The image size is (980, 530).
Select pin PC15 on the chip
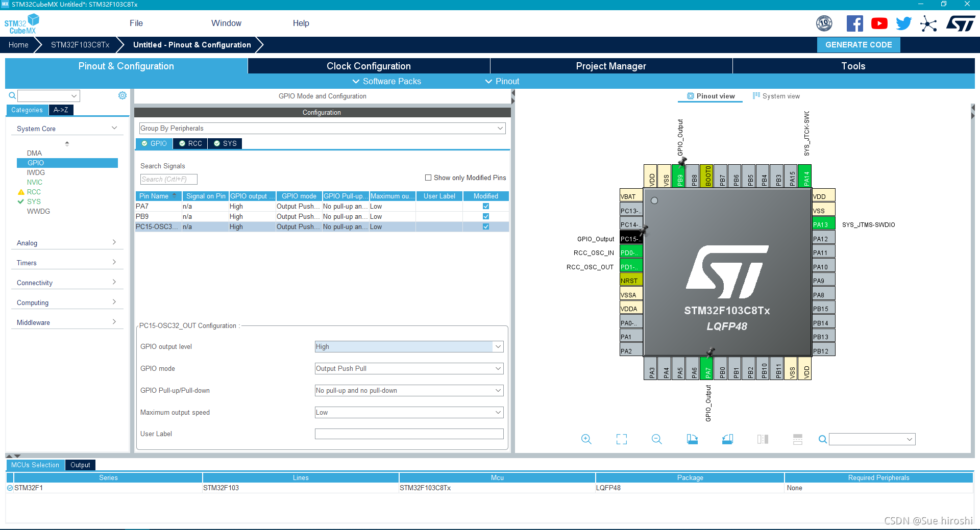631,238
